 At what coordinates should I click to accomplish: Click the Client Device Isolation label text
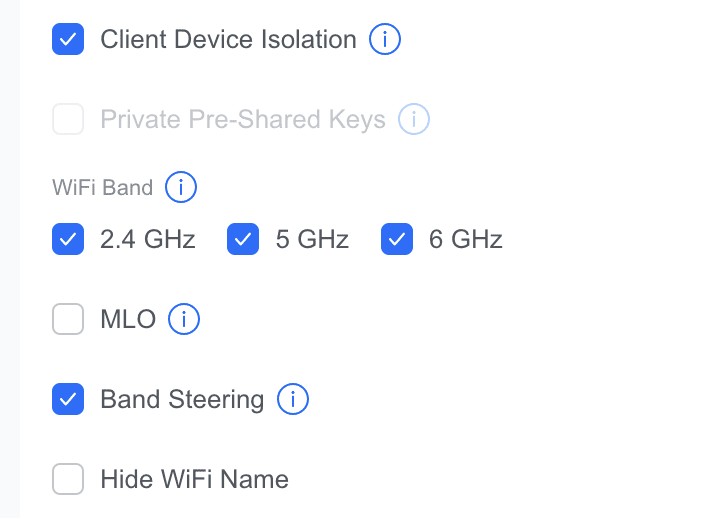click(228, 40)
